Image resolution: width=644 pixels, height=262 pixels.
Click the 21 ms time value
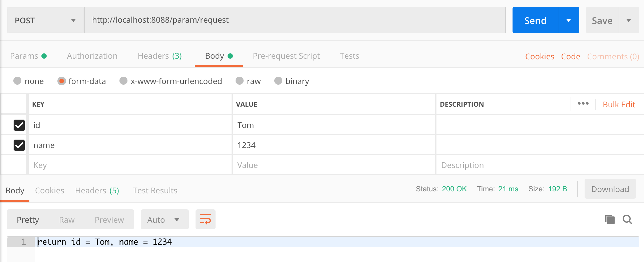click(508, 189)
